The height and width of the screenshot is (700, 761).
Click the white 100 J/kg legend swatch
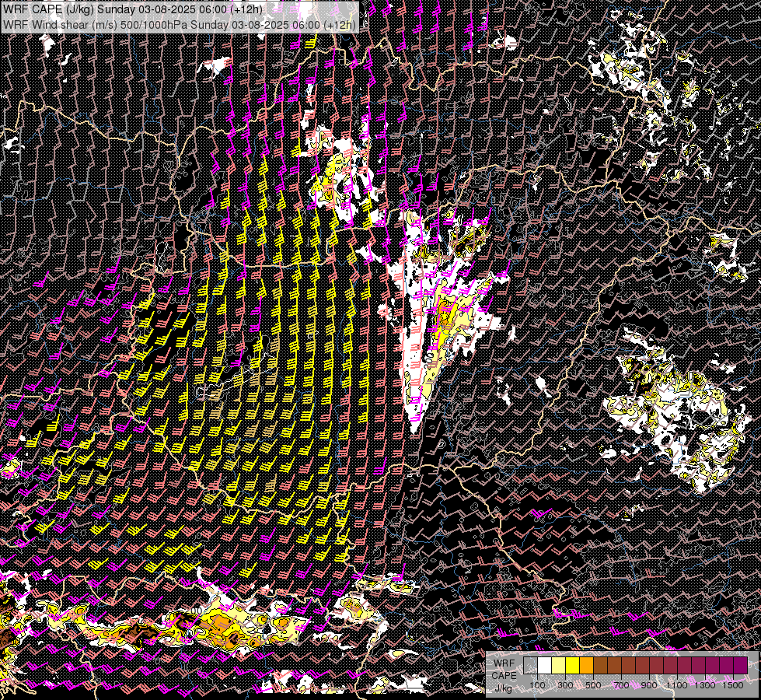click(545, 665)
